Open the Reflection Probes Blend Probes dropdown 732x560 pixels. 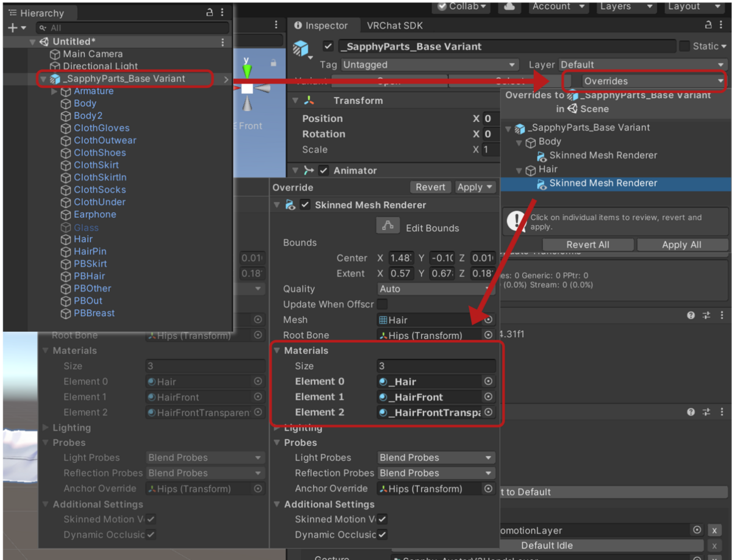tap(436, 473)
